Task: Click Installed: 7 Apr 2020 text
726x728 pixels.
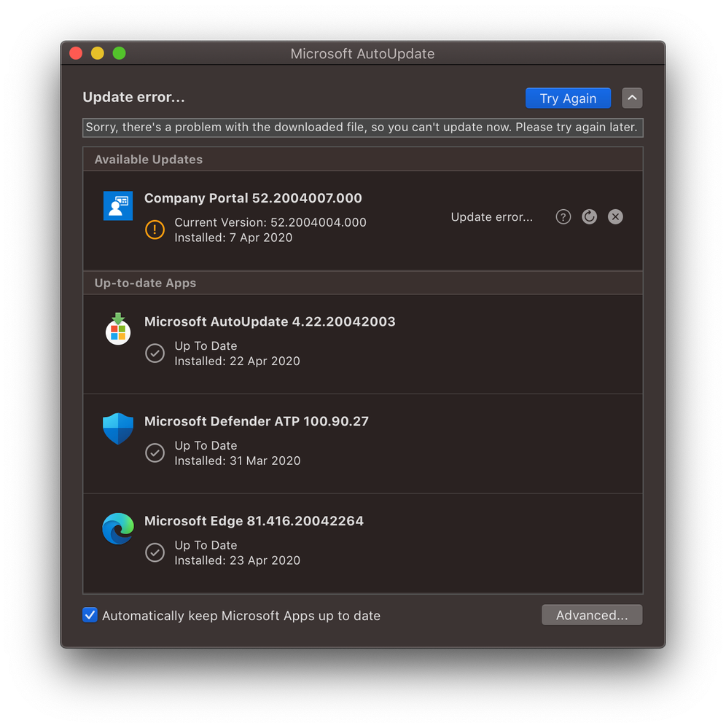Action: (x=233, y=238)
